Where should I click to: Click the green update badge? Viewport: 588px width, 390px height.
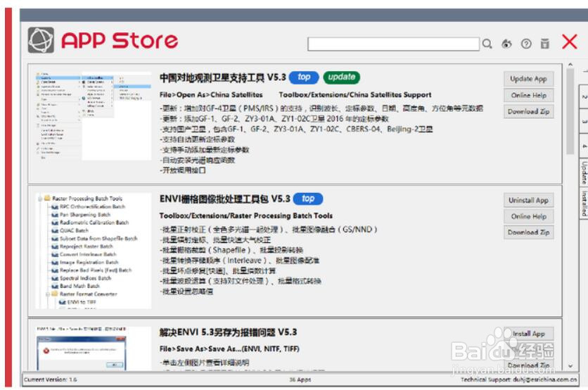(x=341, y=77)
